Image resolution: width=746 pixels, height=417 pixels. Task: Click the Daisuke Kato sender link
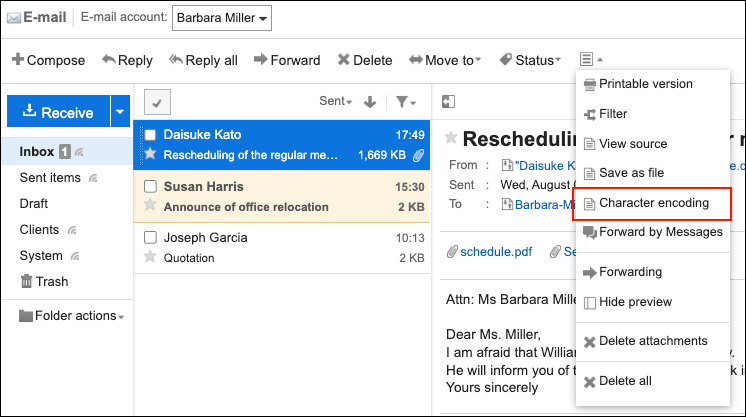click(x=545, y=166)
